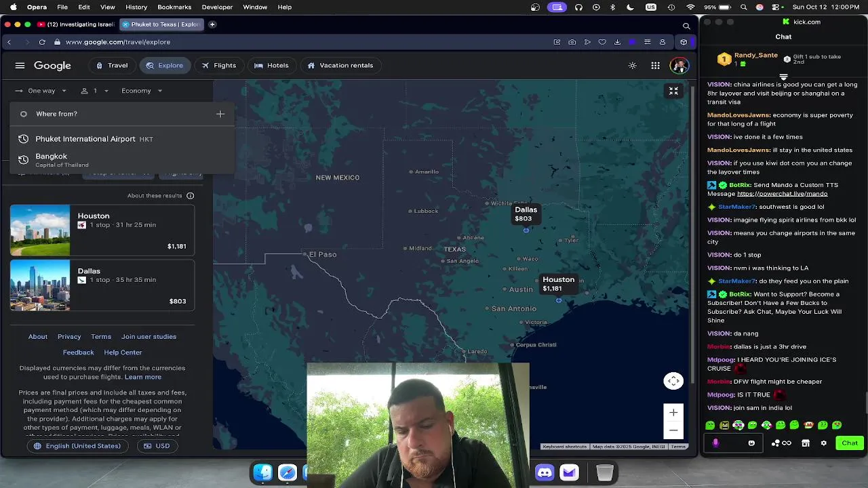Open Learn more currency link
The height and width of the screenshot is (488, 868).
[143, 377]
